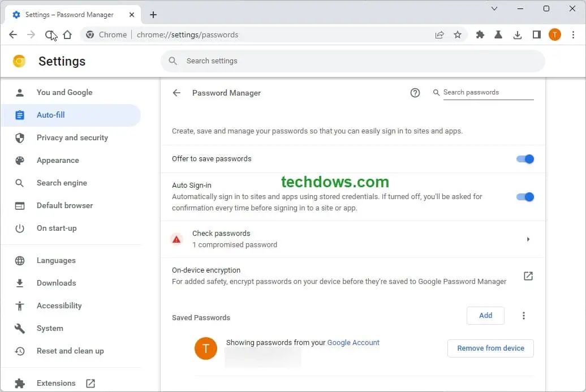This screenshot has width=586, height=392.
Task: Open Saved Passwords three-dot menu
Action: 524,316
